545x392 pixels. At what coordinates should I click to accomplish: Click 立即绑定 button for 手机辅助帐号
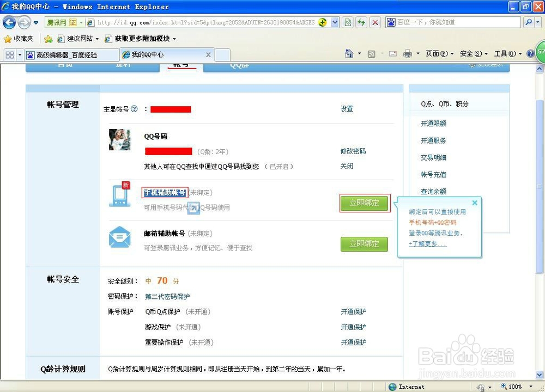click(x=364, y=203)
